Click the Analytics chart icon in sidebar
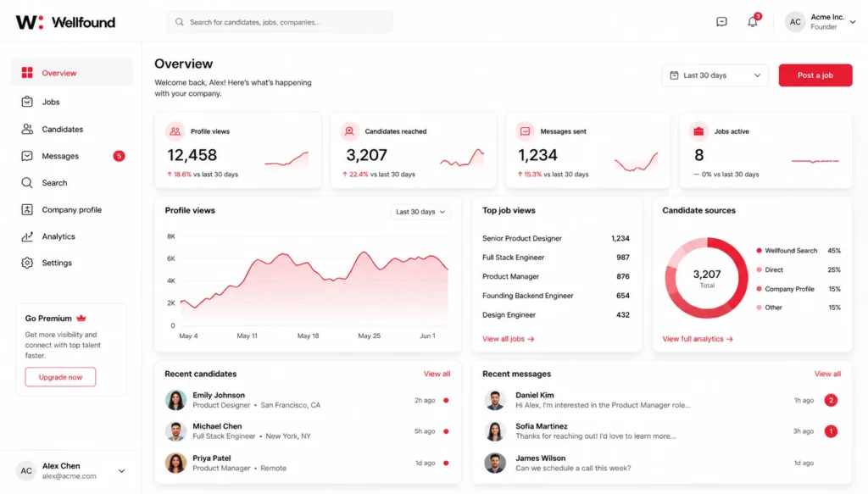Viewport: 868px width, 494px height. tap(27, 236)
